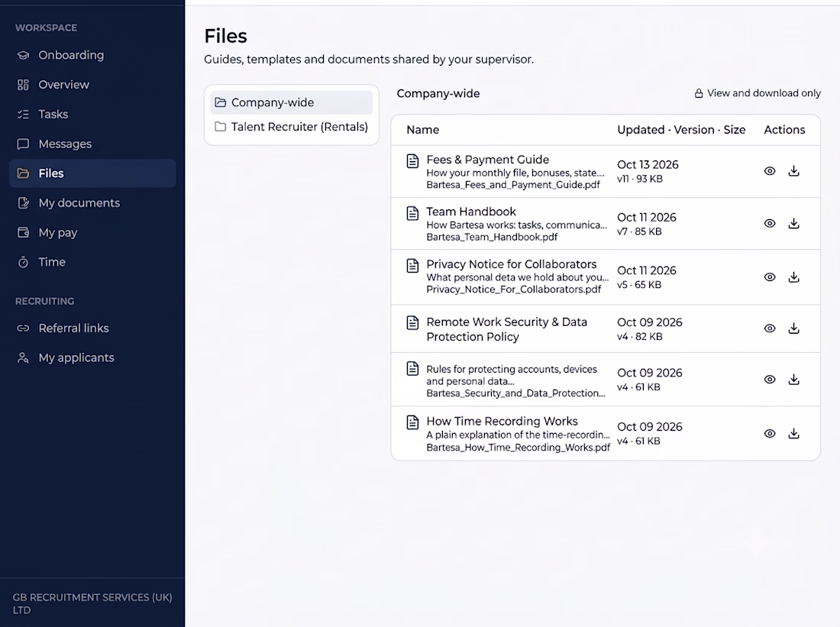This screenshot has width=840, height=627.
Task: Preview How Time Recording Works via the eye icon
Action: pyautogui.click(x=769, y=434)
